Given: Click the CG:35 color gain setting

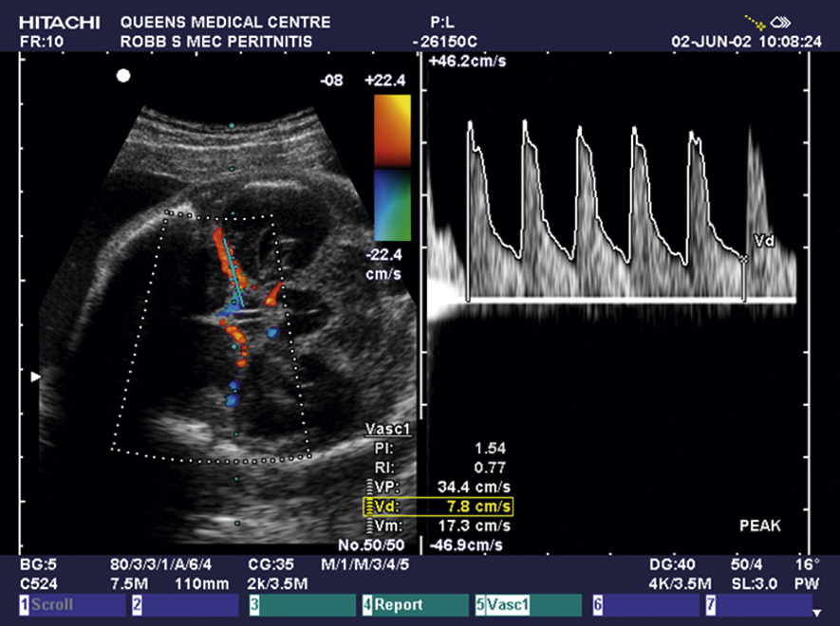Looking at the screenshot, I should tap(271, 564).
